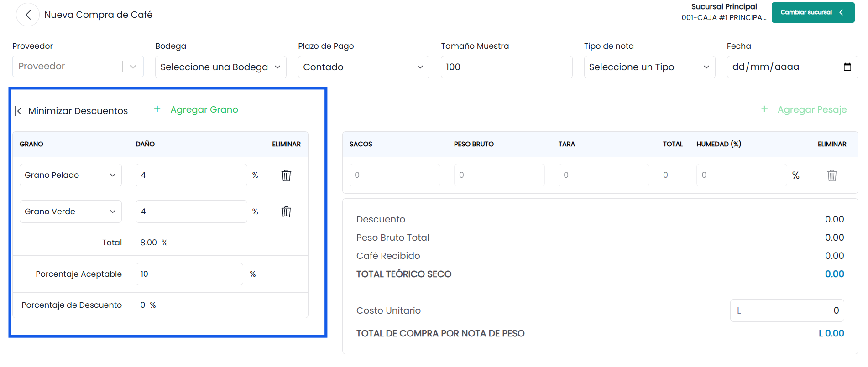Viewport: 868px width, 367px height.
Task: Remove the weighing row via its trash icon
Action: [x=832, y=175]
